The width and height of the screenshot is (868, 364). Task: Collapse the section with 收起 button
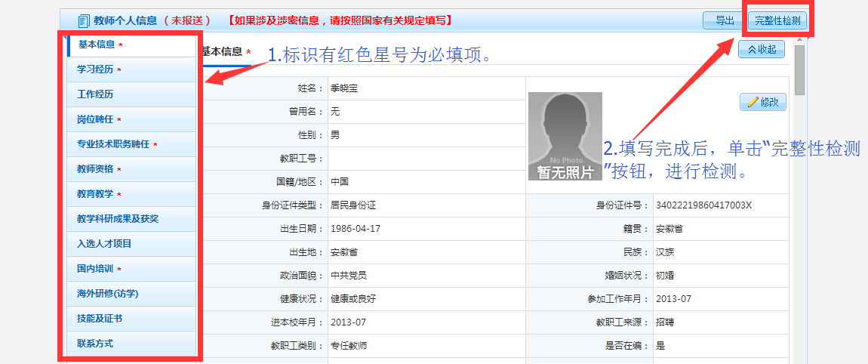coord(762,50)
